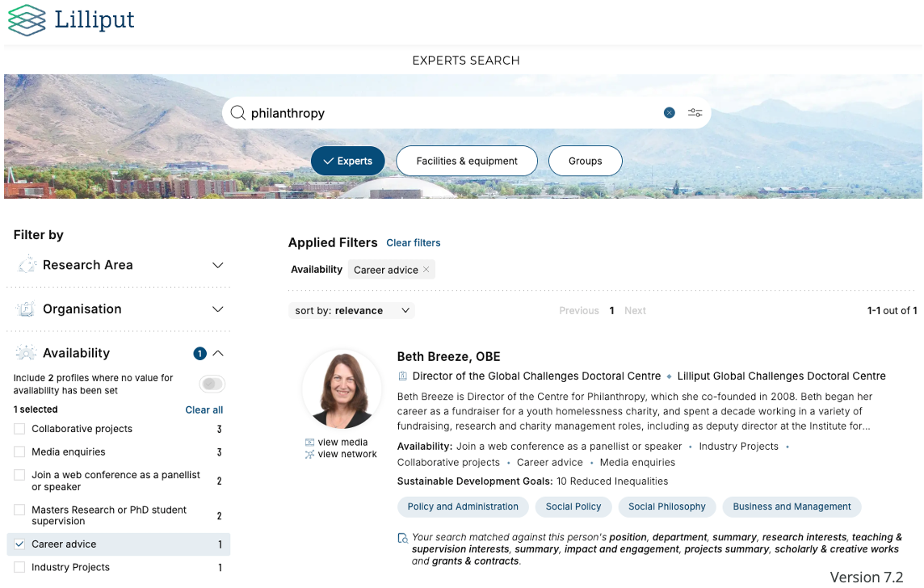Click the Lilliput logo icon
This screenshot has height=588, width=924.
click(27, 20)
